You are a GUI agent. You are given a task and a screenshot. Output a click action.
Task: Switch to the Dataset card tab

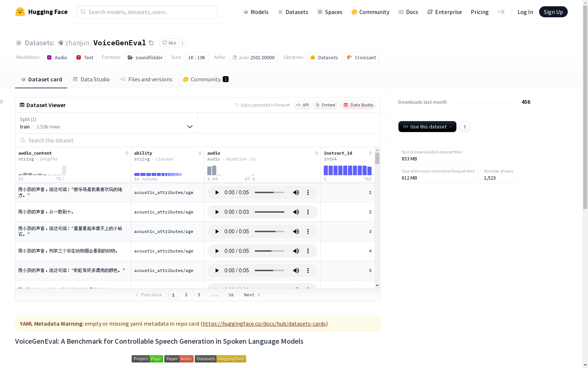coord(41,79)
